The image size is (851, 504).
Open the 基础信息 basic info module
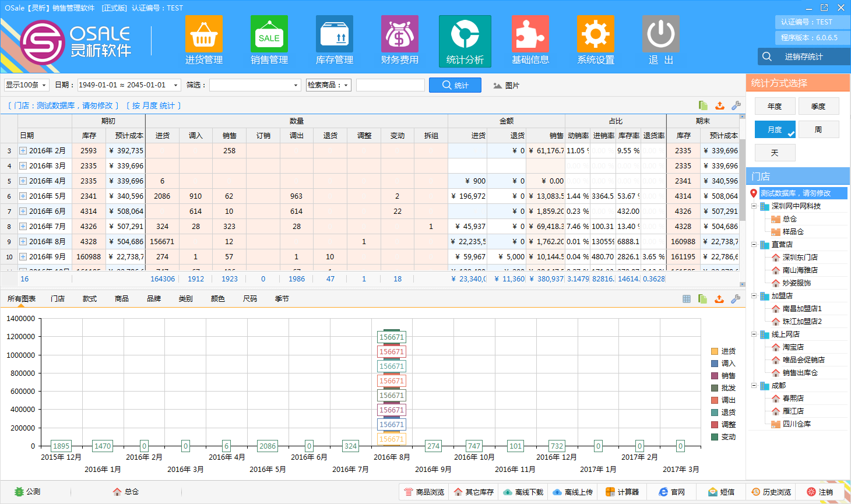coord(530,41)
